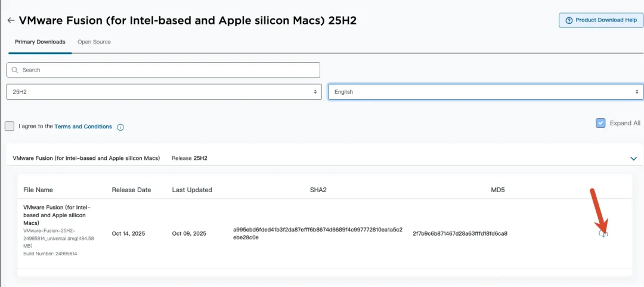This screenshot has width=644, height=287.
Task: Click the MD5 checksum value
Action: pyautogui.click(x=460, y=233)
